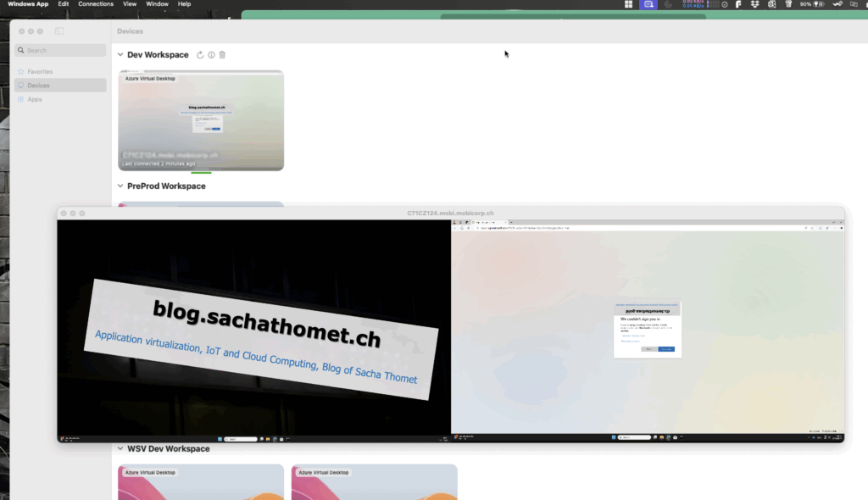
Task: Toggle the sidebar visibility icon
Action: coord(59,31)
